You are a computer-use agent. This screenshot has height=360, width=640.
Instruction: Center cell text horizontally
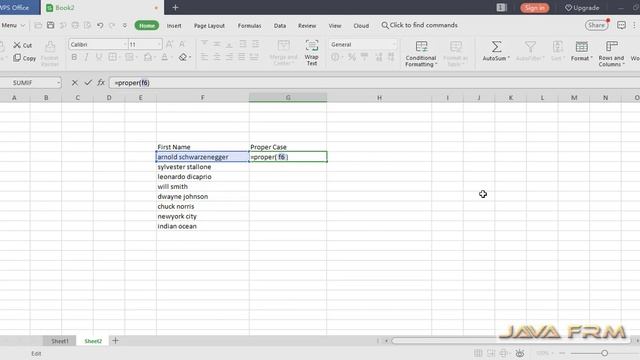click(x=217, y=58)
